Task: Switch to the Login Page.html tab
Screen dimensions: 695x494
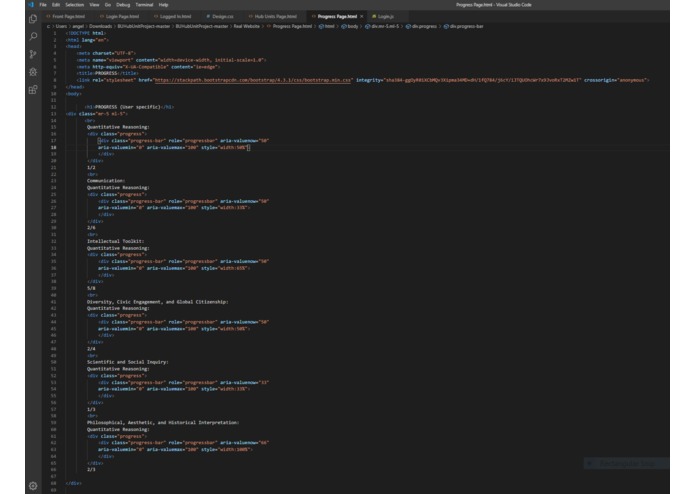Action: pos(122,16)
